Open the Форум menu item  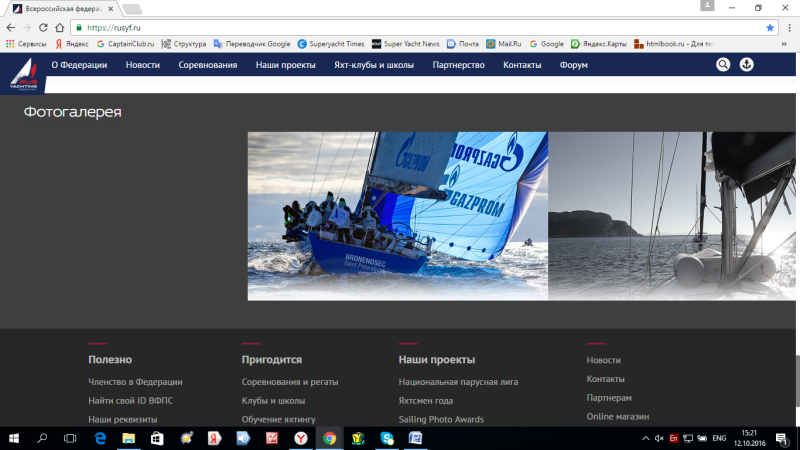click(573, 65)
